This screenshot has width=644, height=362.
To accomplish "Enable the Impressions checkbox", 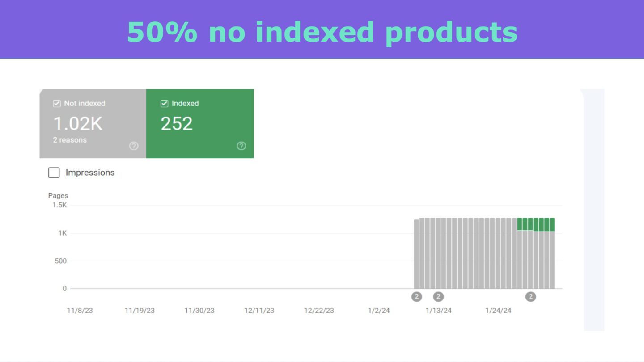I will pyautogui.click(x=54, y=173).
